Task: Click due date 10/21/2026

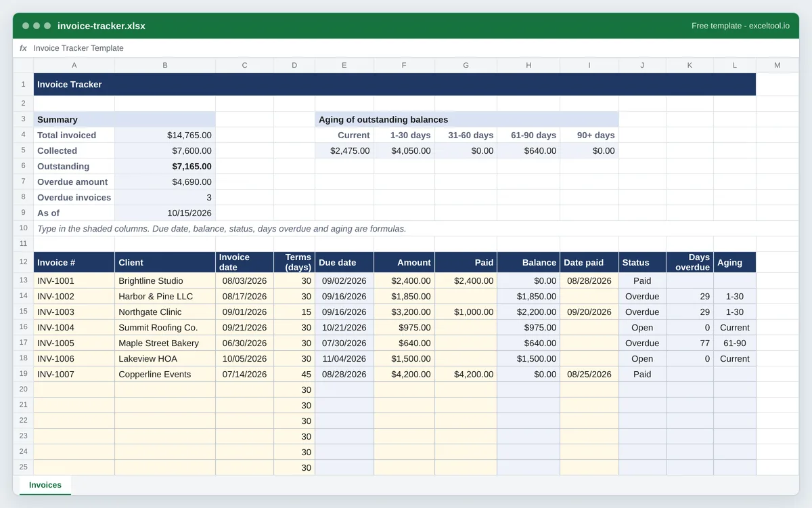Action: [x=344, y=327]
